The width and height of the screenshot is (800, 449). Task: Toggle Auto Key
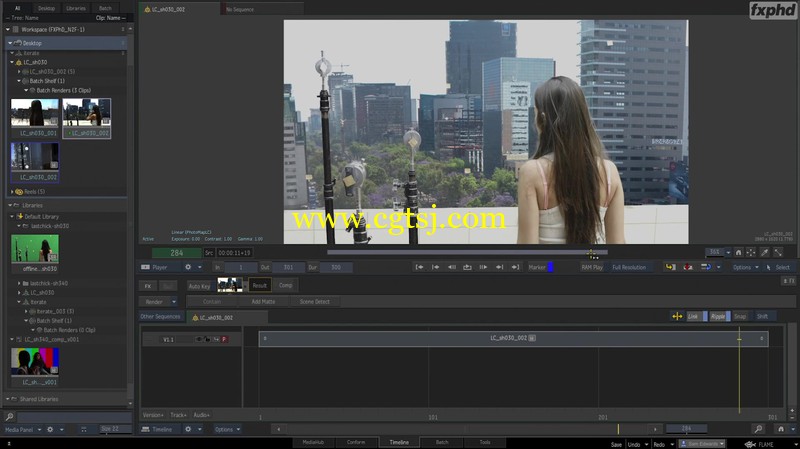199,286
